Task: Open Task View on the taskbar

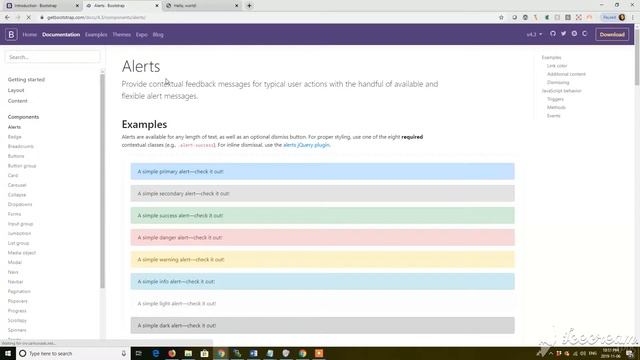Action: coord(139,353)
